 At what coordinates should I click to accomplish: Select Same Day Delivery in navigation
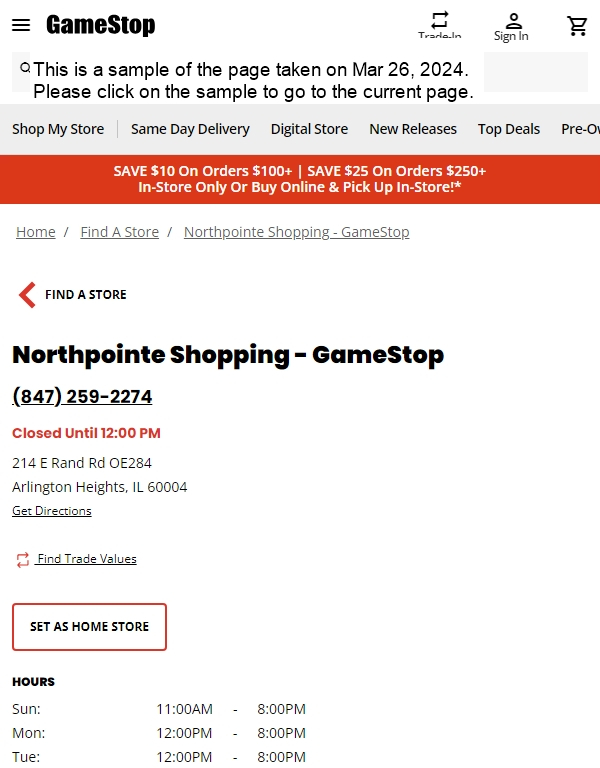190,129
